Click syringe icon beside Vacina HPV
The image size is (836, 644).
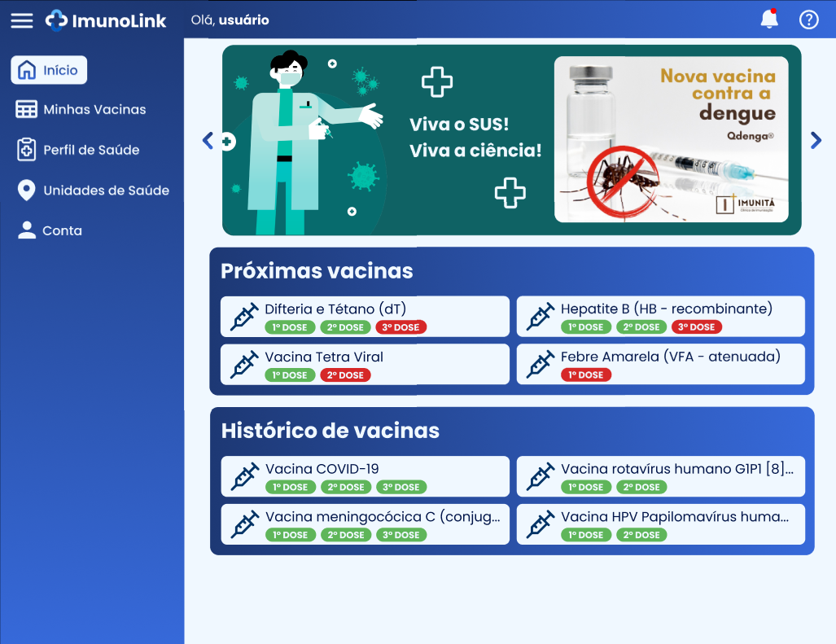point(540,524)
